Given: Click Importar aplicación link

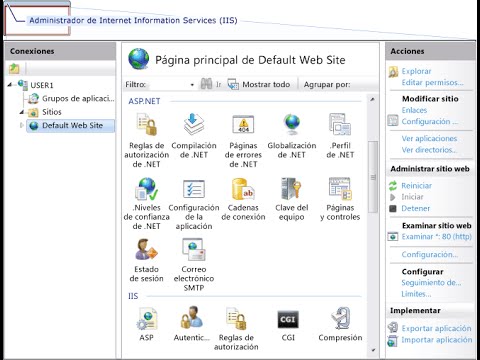Looking at the screenshot, I should (x=437, y=340).
